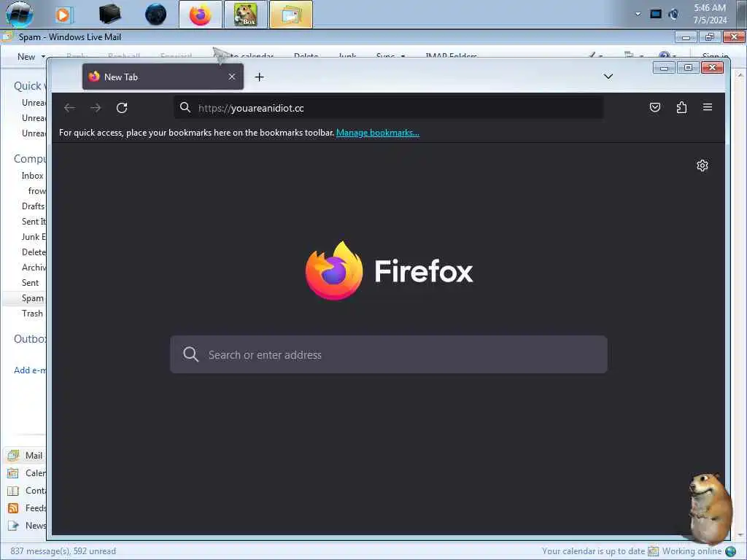Open Sent Items folder in Live Mail
Image resolution: width=747 pixels, height=560 pixels.
click(34, 222)
